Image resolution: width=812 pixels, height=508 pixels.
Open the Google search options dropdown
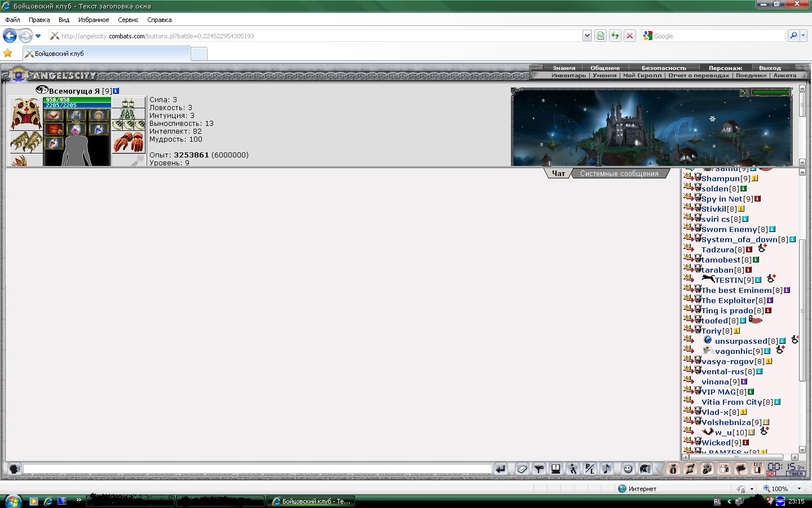[804, 36]
